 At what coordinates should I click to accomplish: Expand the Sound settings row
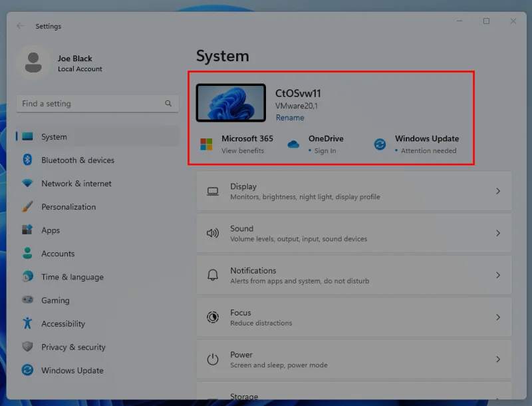353,233
